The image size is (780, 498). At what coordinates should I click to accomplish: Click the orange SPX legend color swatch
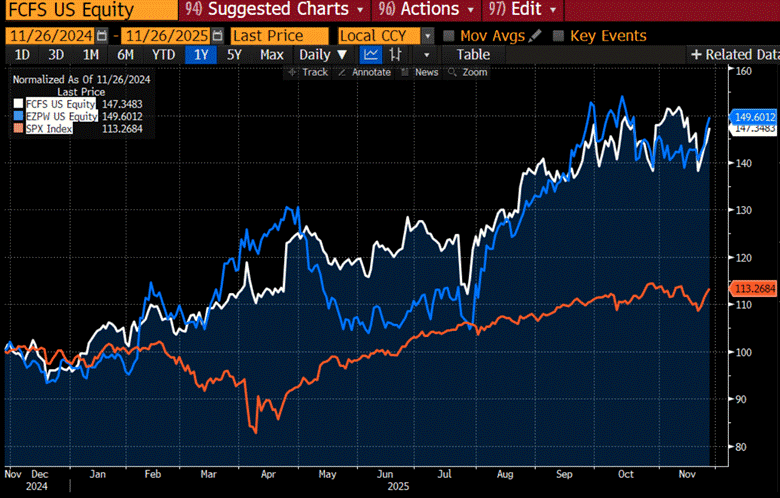click(x=18, y=128)
